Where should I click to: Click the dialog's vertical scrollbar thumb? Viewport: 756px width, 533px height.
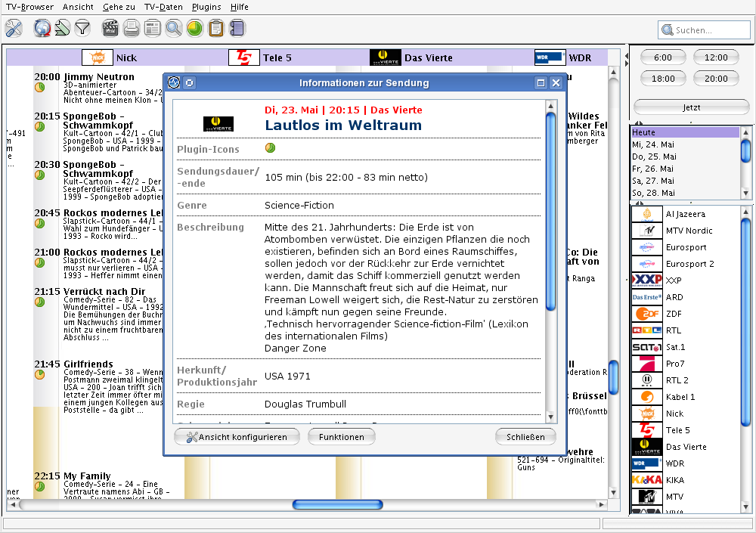550,211
